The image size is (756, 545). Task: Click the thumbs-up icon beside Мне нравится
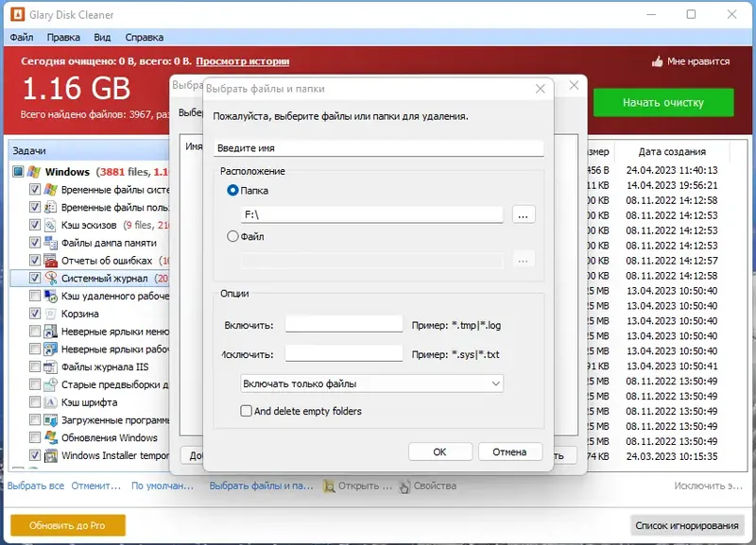click(657, 61)
